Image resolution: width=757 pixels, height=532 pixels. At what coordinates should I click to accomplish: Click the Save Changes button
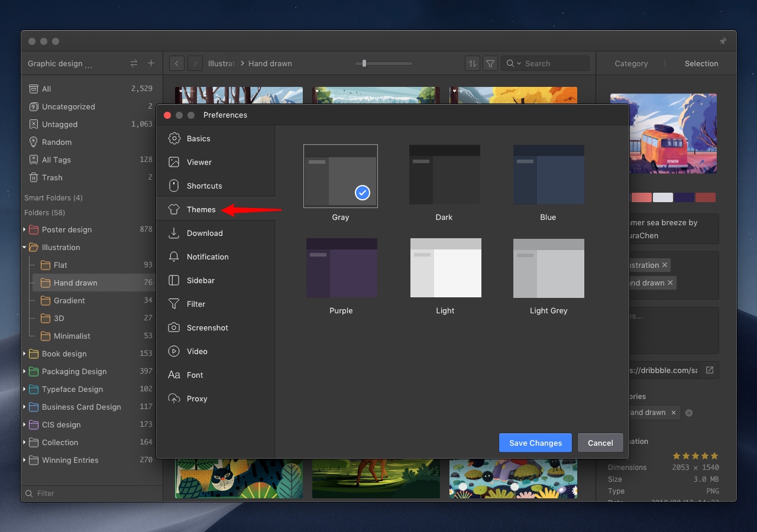(x=535, y=443)
